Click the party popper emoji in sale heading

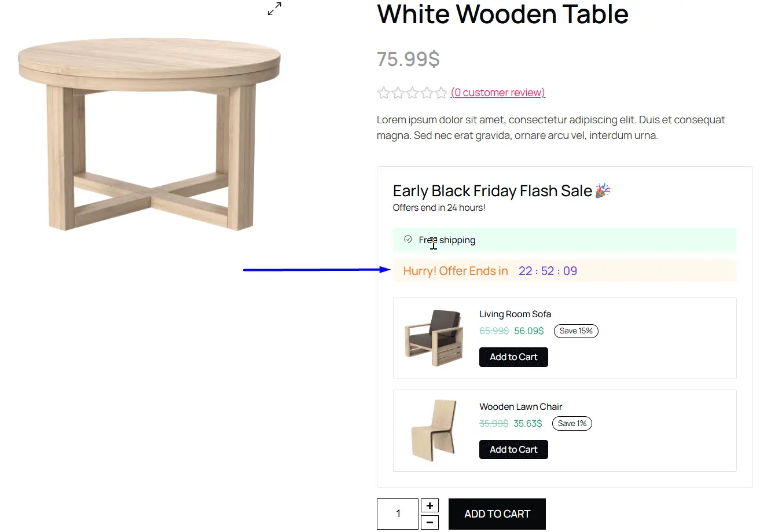click(602, 190)
